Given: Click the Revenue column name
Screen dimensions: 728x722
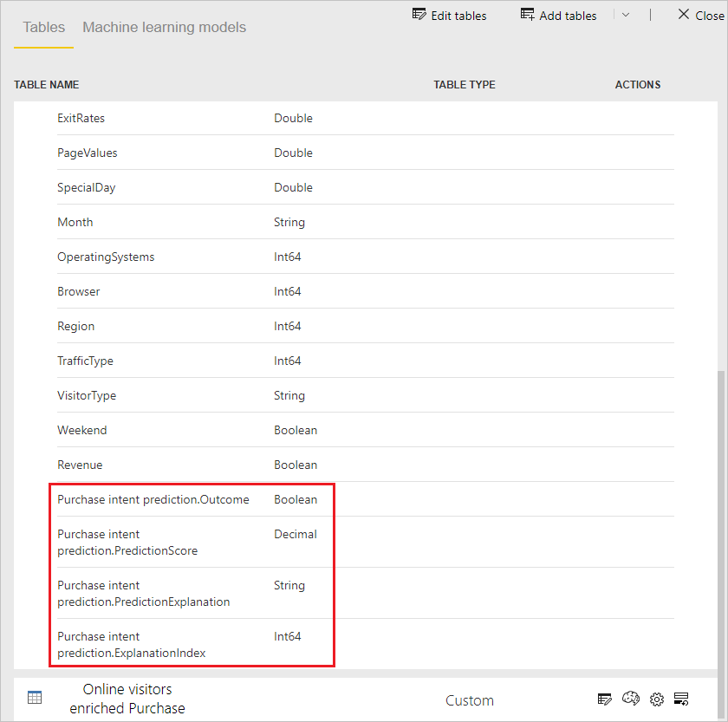Looking at the screenshot, I should 80,465.
